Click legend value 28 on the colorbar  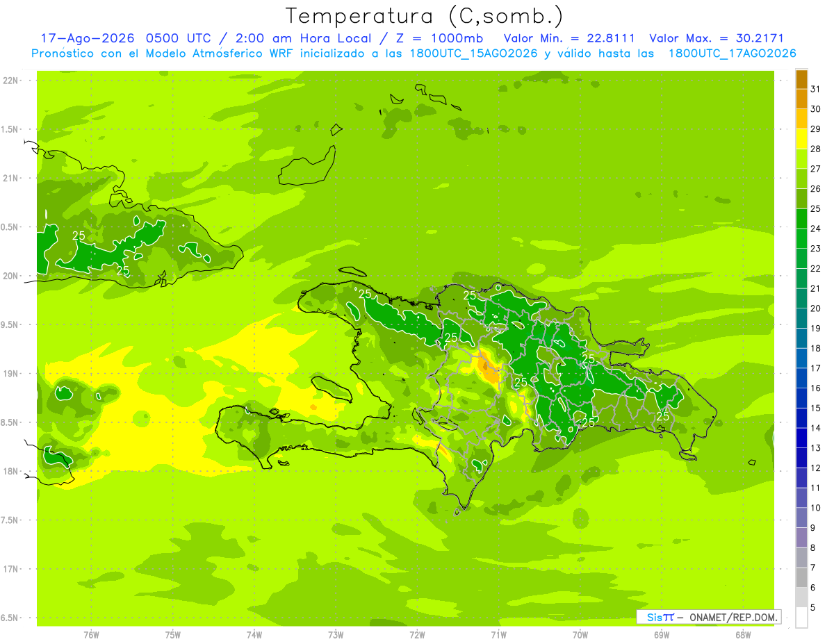click(815, 149)
